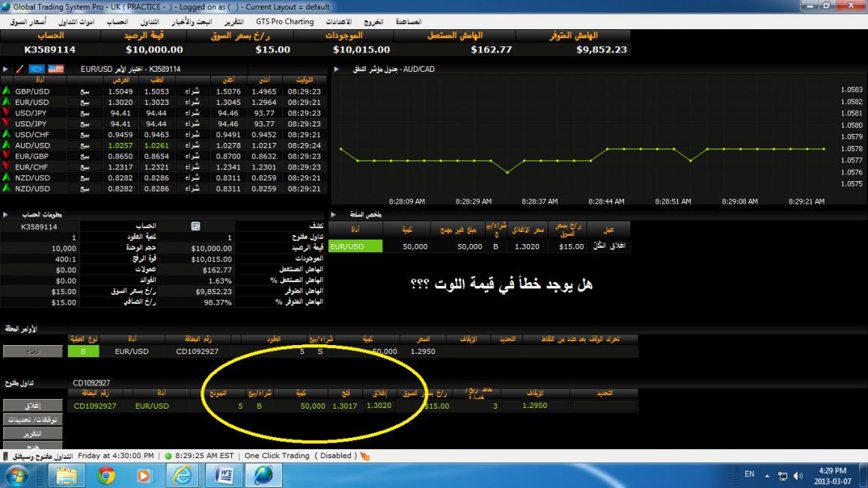Click the United States flag icon
The height and width of the screenshot is (488, 868).
(56, 70)
